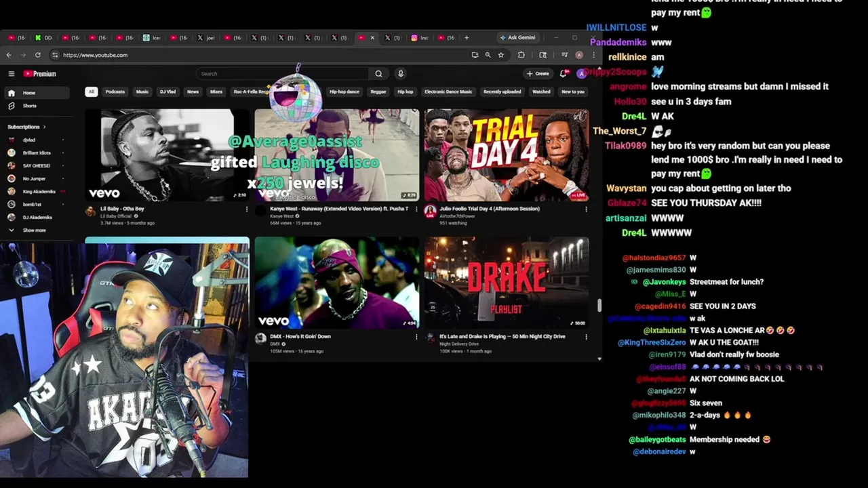Click the Create button
The width and height of the screenshot is (868, 488).
pos(538,73)
